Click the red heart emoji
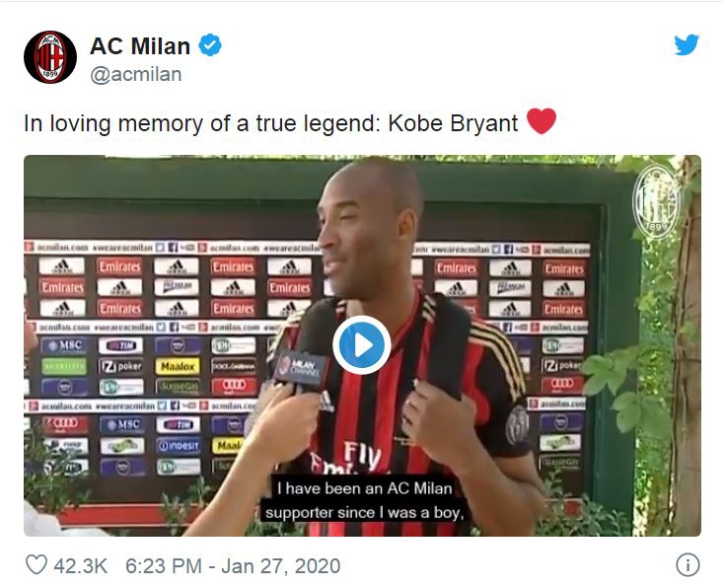The height and width of the screenshot is (588, 724). point(542,121)
